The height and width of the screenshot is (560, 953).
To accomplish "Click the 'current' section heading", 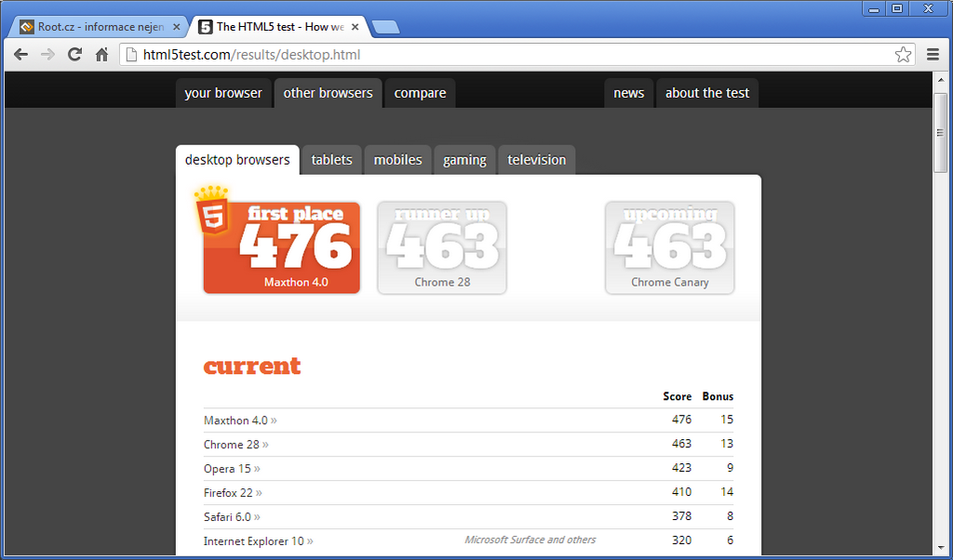I will pos(252,366).
